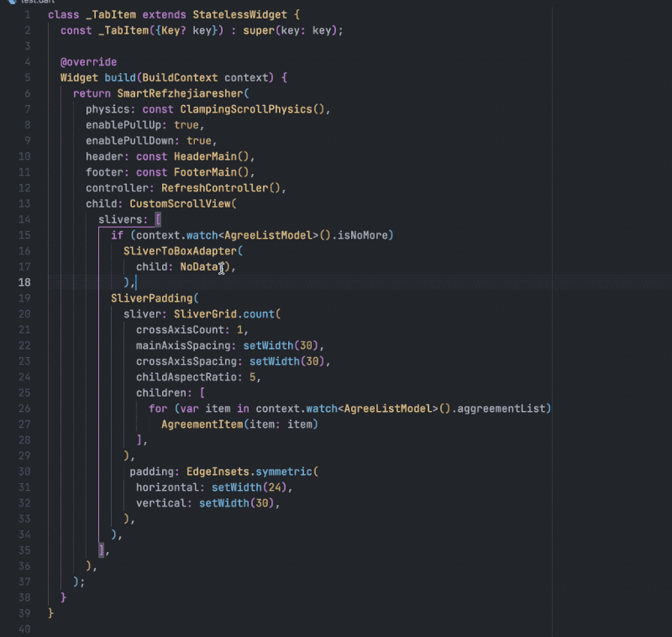Click line number 1 in the gutter
Screen dimensions: 672x637
(28, 15)
